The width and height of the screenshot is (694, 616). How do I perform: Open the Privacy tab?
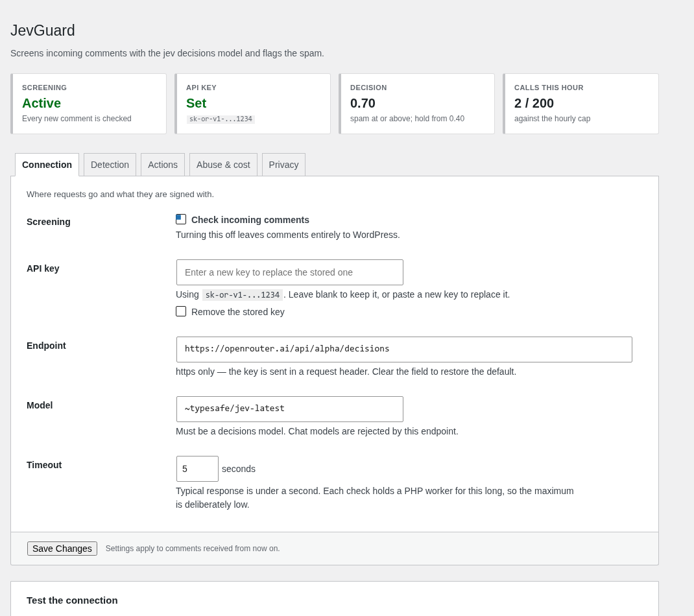[283, 165]
